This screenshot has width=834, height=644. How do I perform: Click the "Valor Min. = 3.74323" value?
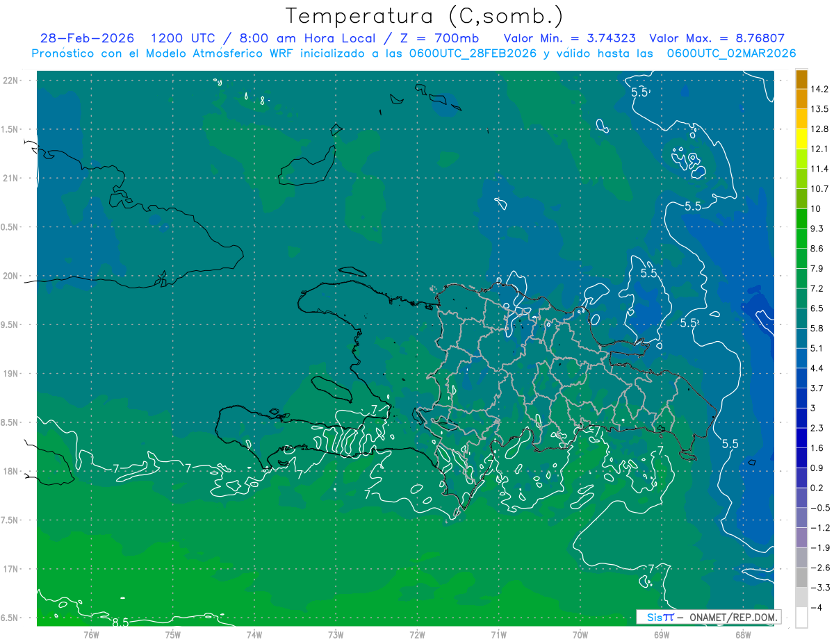569,38
